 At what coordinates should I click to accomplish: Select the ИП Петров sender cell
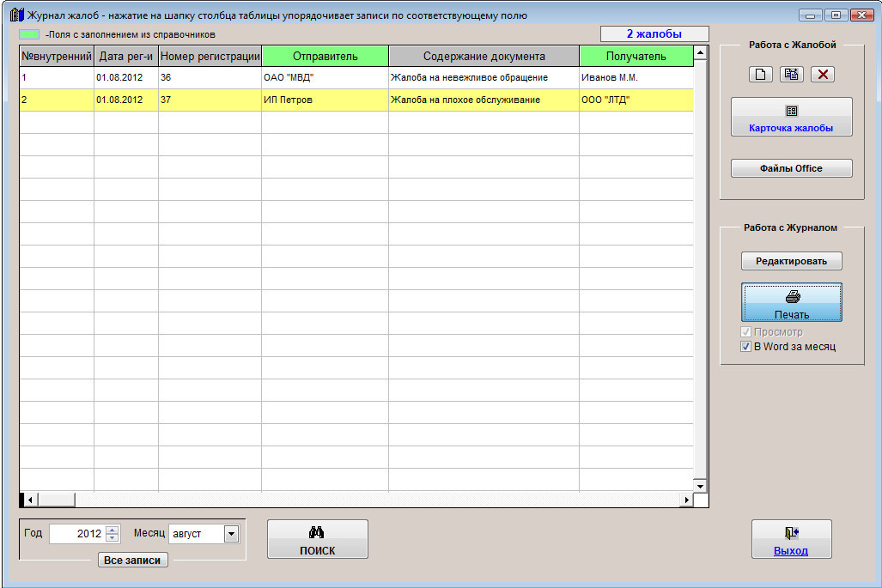pyautogui.click(x=325, y=100)
